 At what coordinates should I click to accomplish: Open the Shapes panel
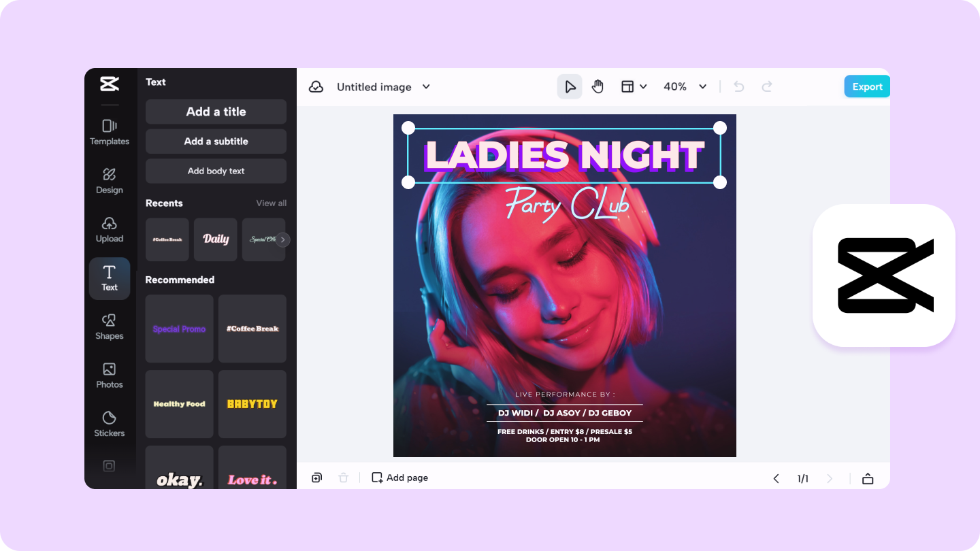(x=110, y=327)
